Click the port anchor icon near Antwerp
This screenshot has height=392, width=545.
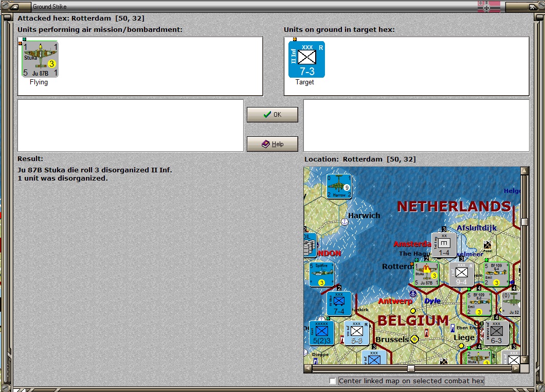tap(413, 294)
